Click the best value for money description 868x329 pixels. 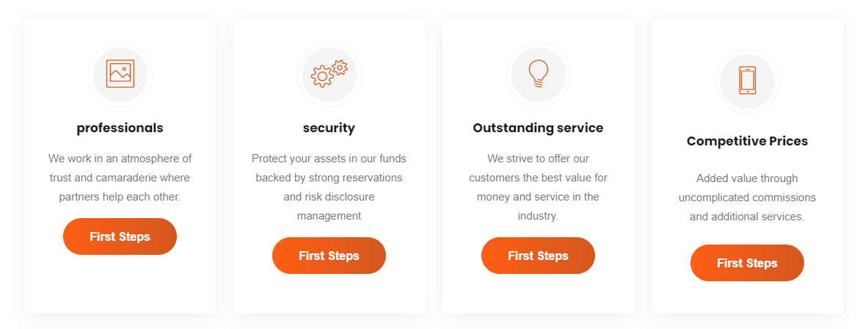[x=538, y=187]
